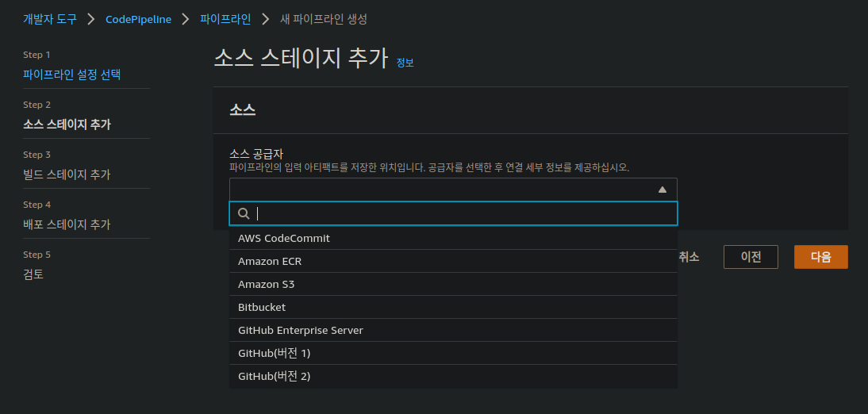Select AWS CodeCommit as source provider
The image size is (868, 414).
[x=453, y=238]
